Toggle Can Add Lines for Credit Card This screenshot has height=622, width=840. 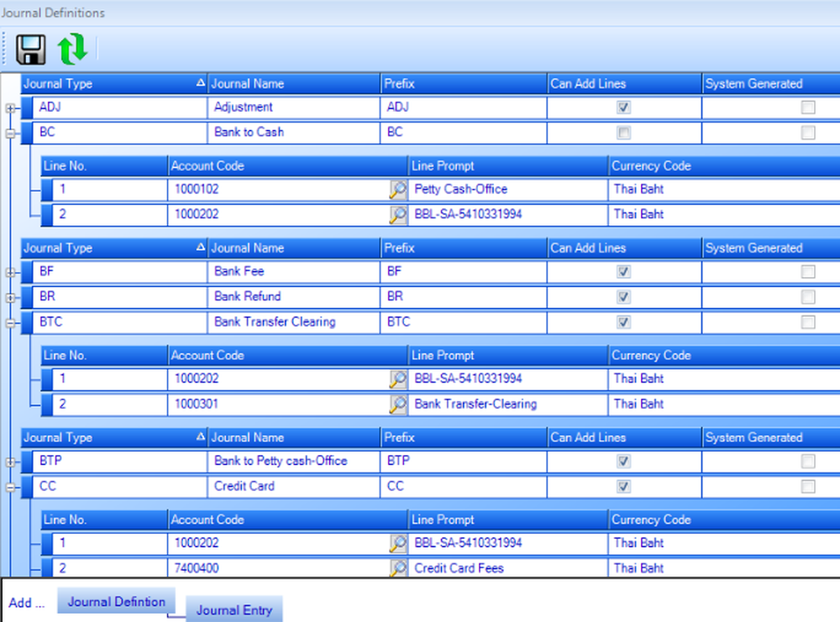coord(622,487)
